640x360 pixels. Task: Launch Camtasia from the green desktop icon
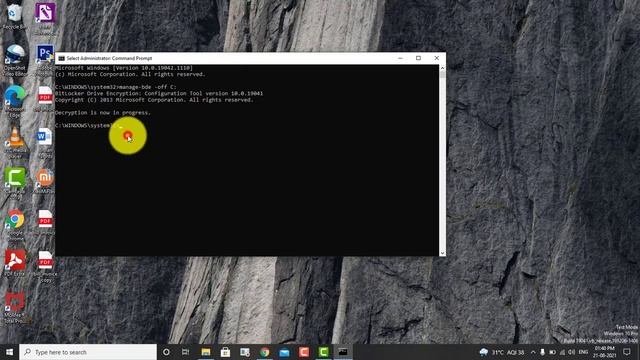click(x=15, y=183)
